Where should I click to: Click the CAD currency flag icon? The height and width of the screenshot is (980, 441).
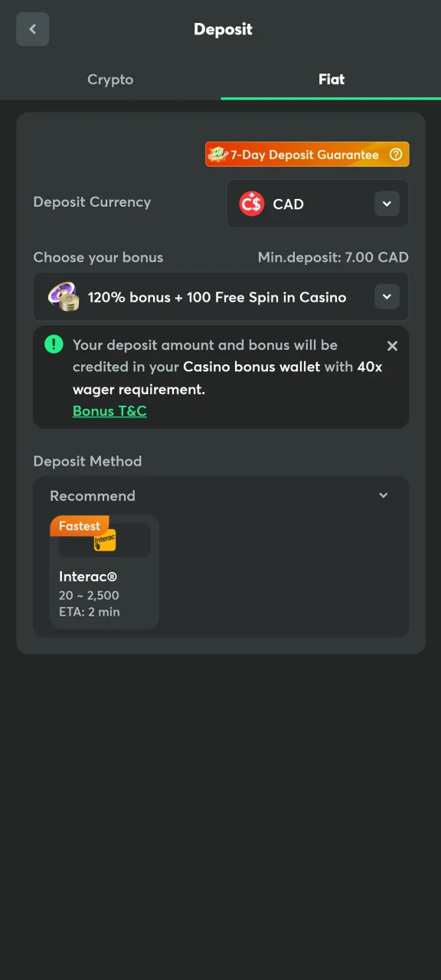251,204
